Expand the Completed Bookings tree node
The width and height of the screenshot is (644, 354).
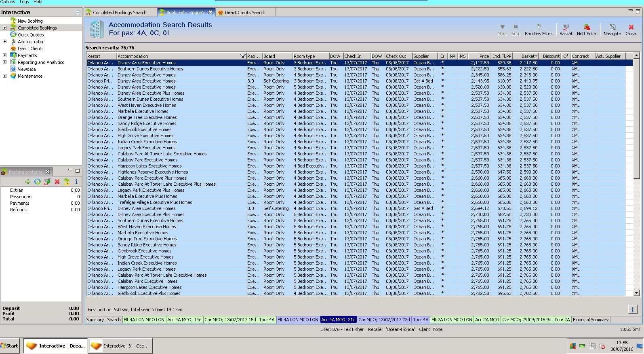(x=5, y=28)
